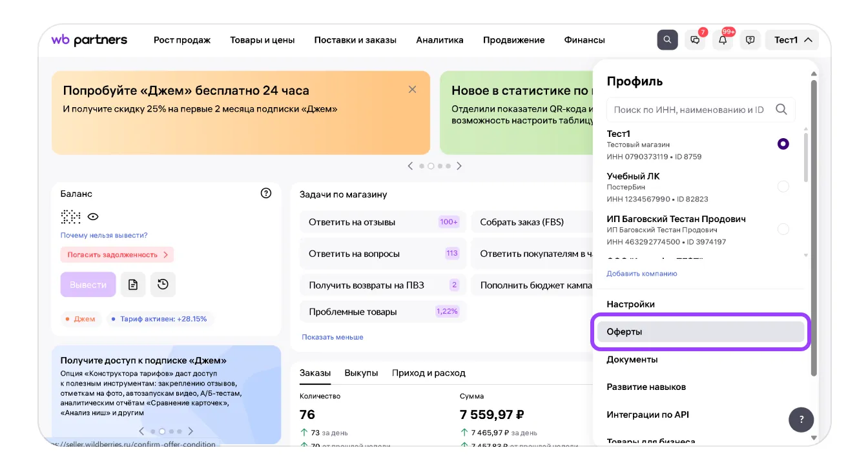
Task: Click the round help button at bottom right
Action: (x=801, y=420)
